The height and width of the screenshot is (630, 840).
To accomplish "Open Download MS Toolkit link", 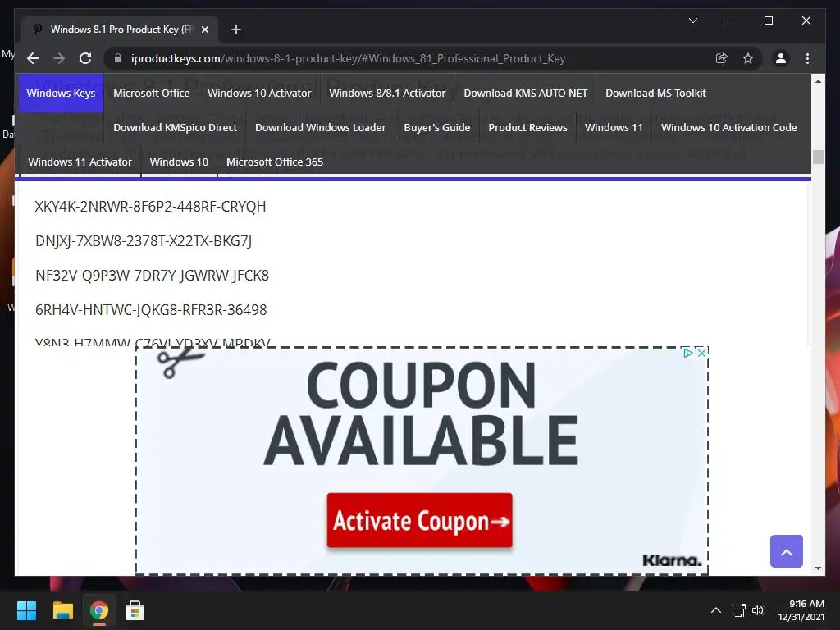I will click(655, 94).
